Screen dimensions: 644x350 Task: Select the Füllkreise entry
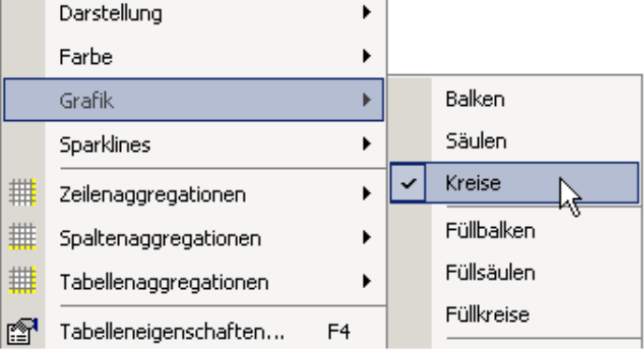[x=515, y=314]
